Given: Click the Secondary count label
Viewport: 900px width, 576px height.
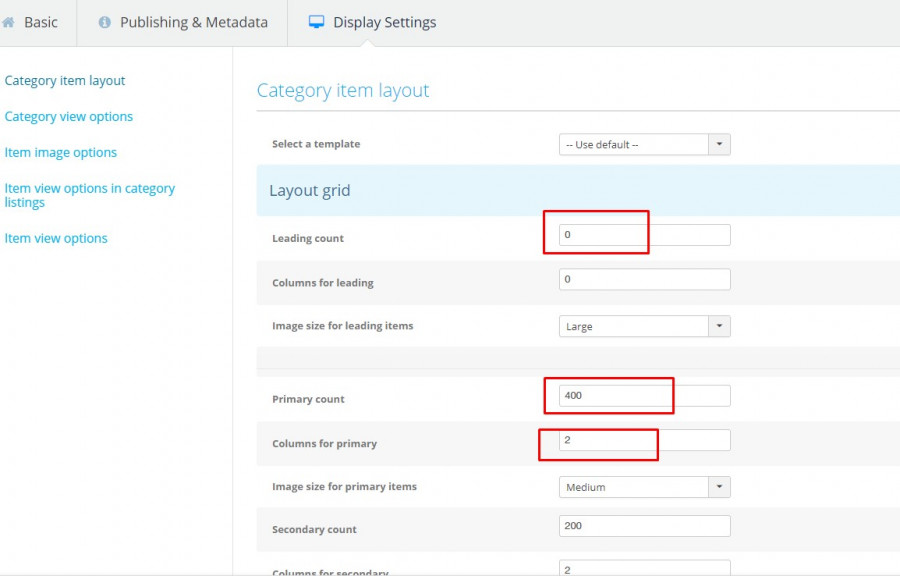Looking at the screenshot, I should [x=314, y=530].
